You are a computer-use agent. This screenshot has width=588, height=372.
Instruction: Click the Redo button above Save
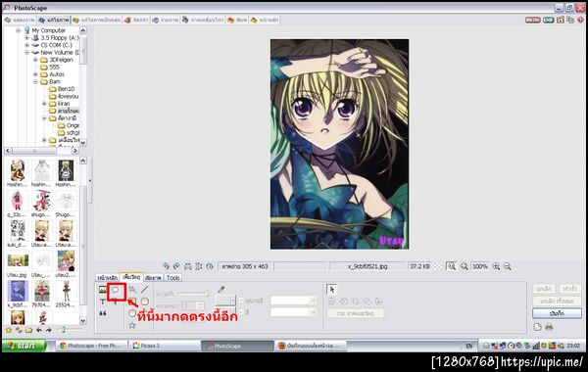click(569, 289)
